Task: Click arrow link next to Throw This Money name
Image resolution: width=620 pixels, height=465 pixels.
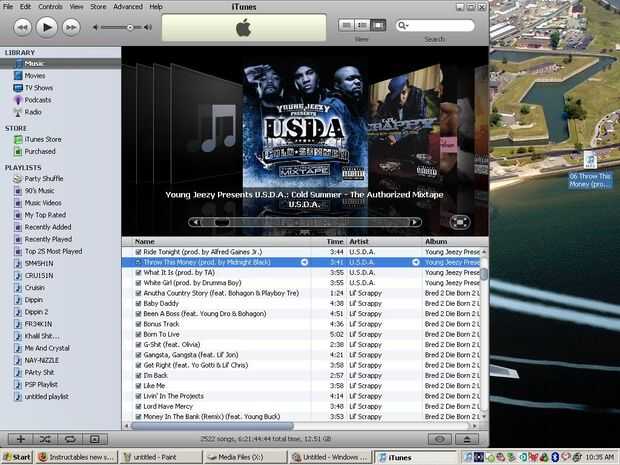Action: click(304, 262)
